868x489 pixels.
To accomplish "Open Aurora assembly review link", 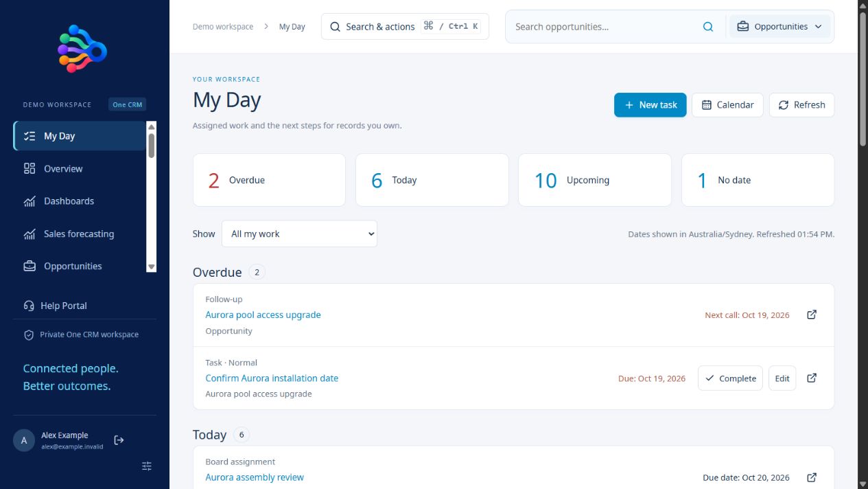I will 255,477.
